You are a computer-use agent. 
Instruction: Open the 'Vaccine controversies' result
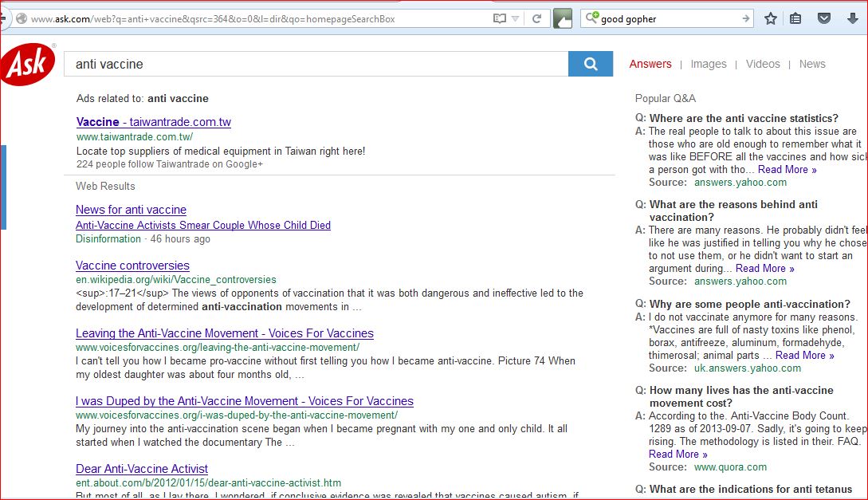pos(132,266)
